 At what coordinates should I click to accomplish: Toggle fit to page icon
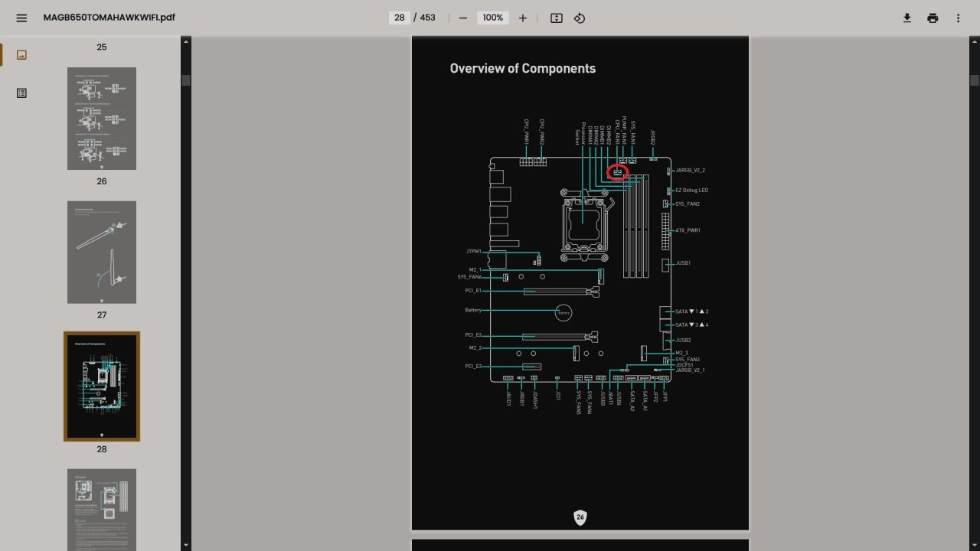[x=557, y=18]
